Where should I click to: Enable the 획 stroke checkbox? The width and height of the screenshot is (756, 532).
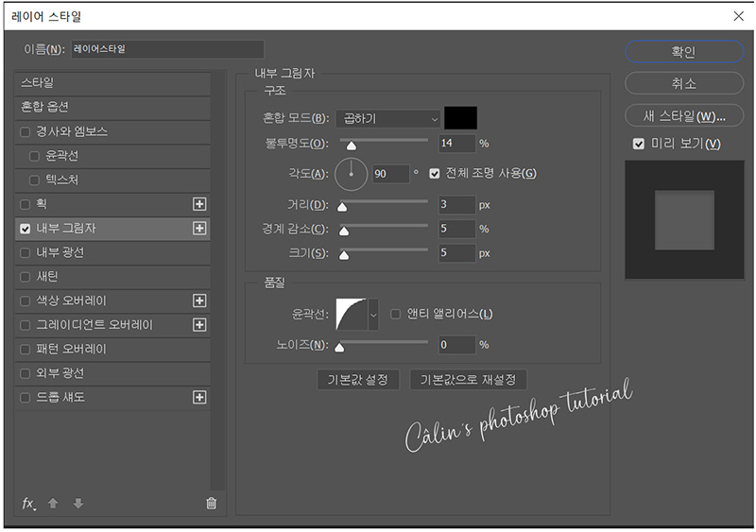tap(26, 204)
